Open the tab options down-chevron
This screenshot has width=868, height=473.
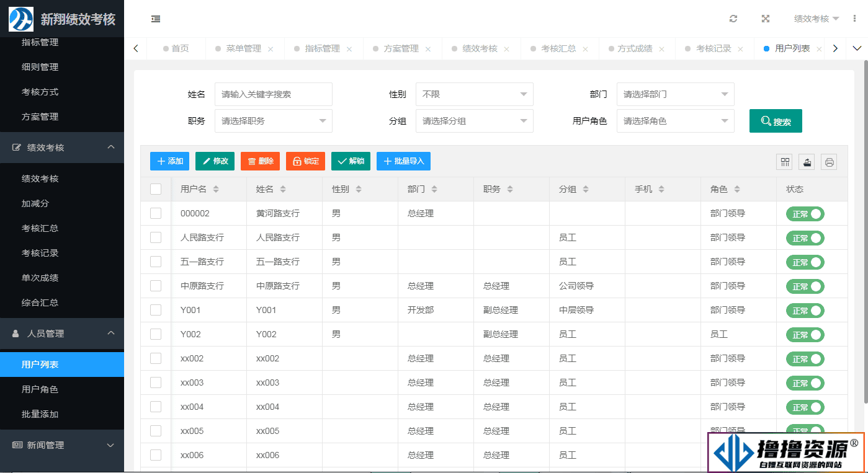(x=857, y=48)
